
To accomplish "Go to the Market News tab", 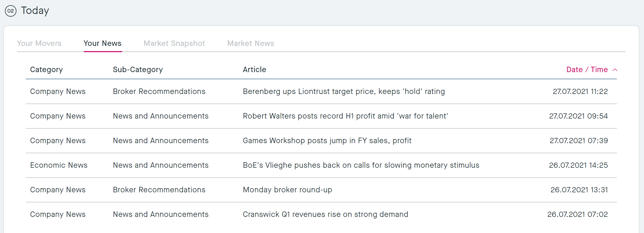I will point(250,43).
